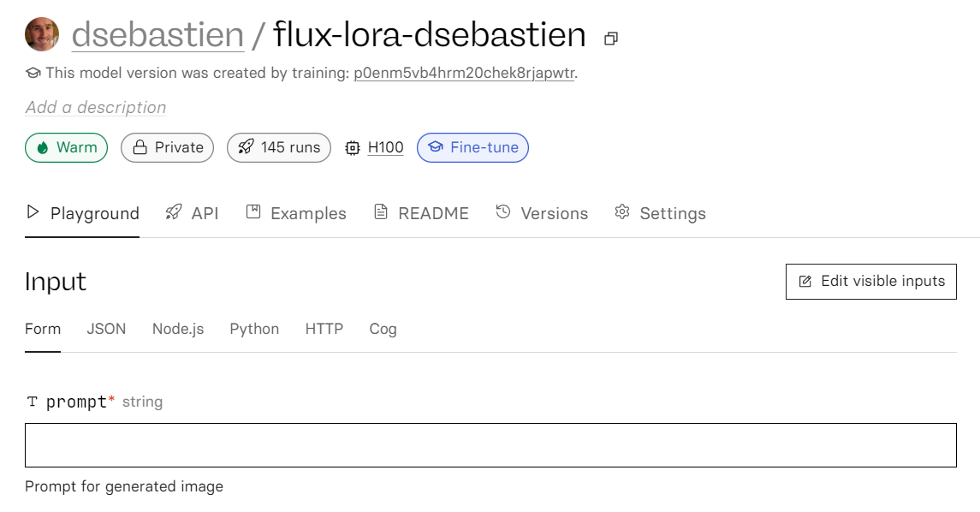Click the Private lock badge
The width and height of the screenshot is (980, 512).
click(x=168, y=147)
